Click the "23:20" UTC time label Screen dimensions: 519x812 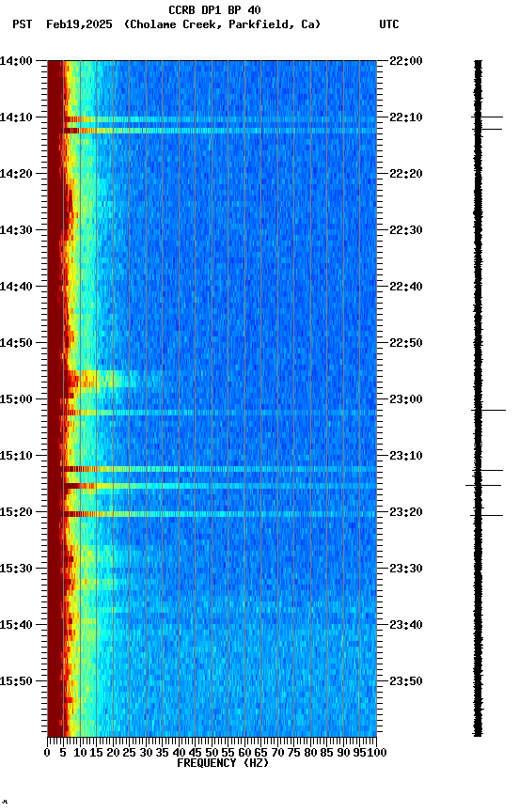(x=406, y=513)
